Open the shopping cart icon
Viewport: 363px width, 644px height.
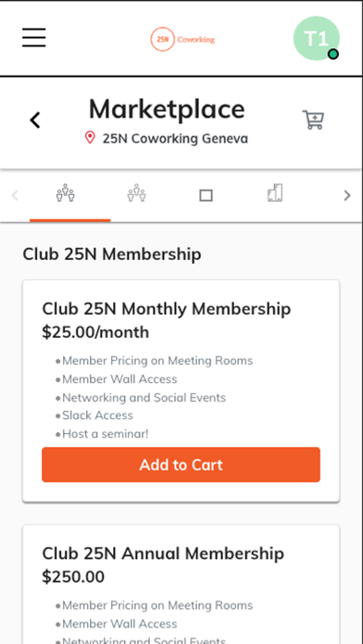pos(313,119)
